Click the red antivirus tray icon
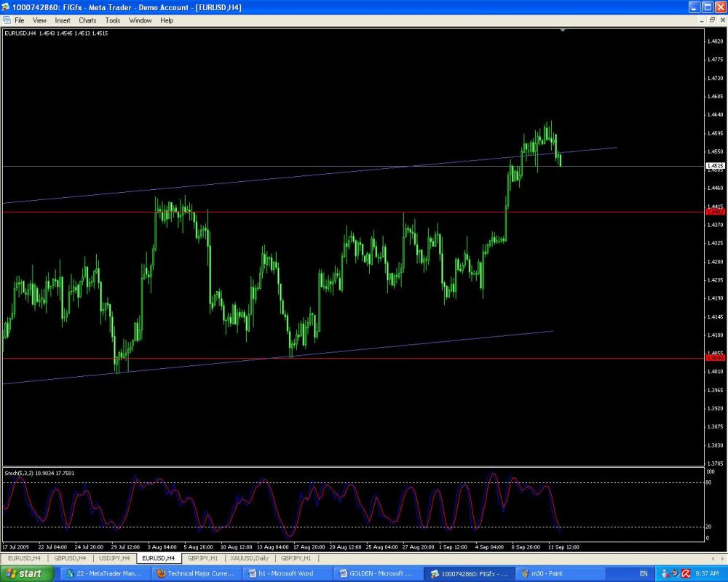Screen dimensions: 728x582 tap(685, 573)
